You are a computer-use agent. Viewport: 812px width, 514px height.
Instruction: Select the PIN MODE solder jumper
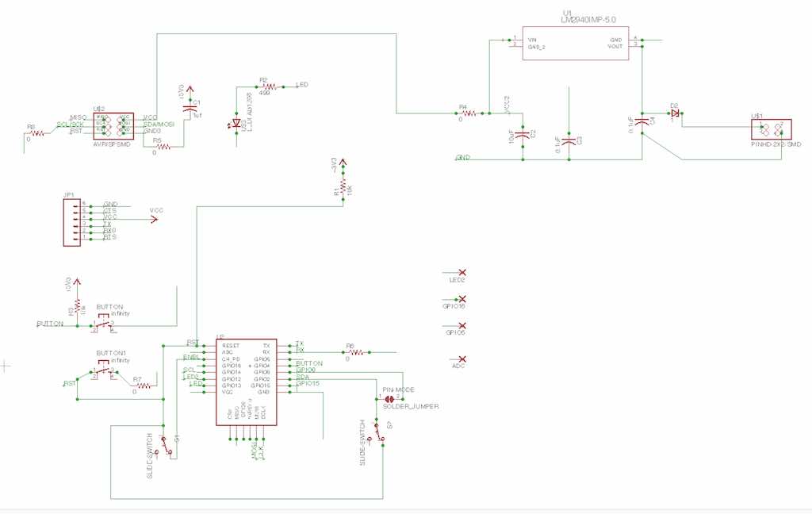[x=389, y=398]
